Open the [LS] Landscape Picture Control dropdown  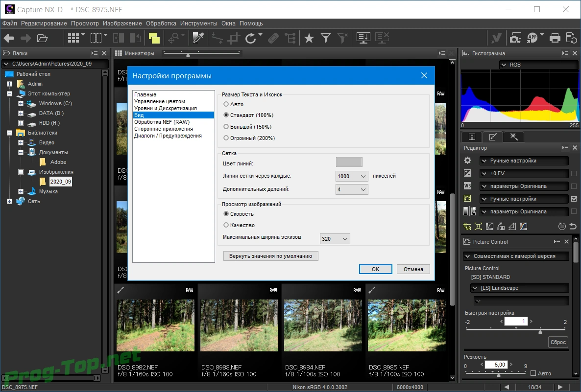point(519,288)
